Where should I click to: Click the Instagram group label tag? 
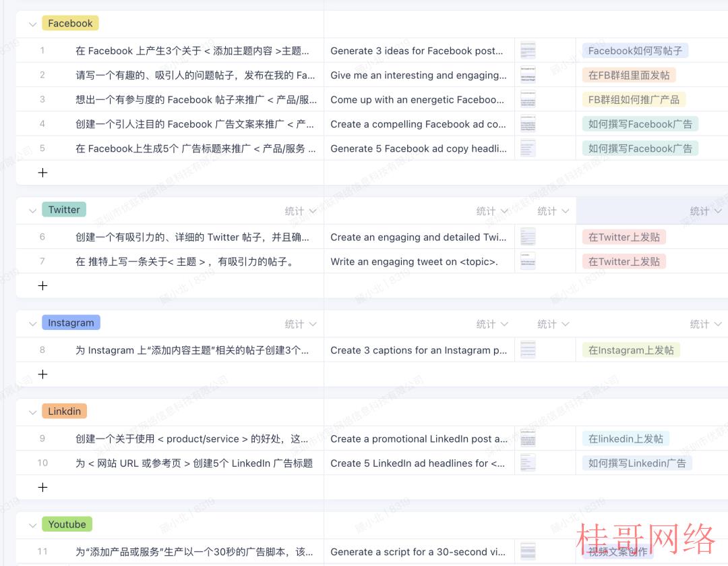click(x=71, y=322)
